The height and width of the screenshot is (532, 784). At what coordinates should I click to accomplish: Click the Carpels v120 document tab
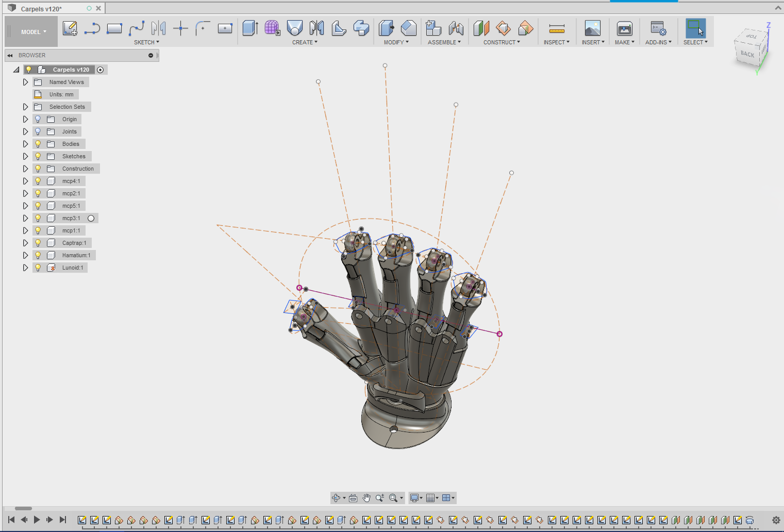[x=41, y=9]
